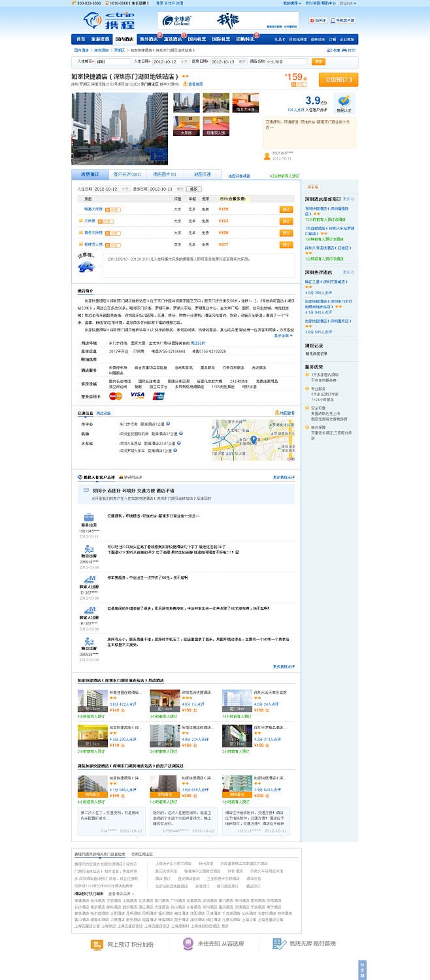Open 更多携程点评 link above reviews
Image resolution: width=430 pixels, height=980 pixels.
point(284,477)
